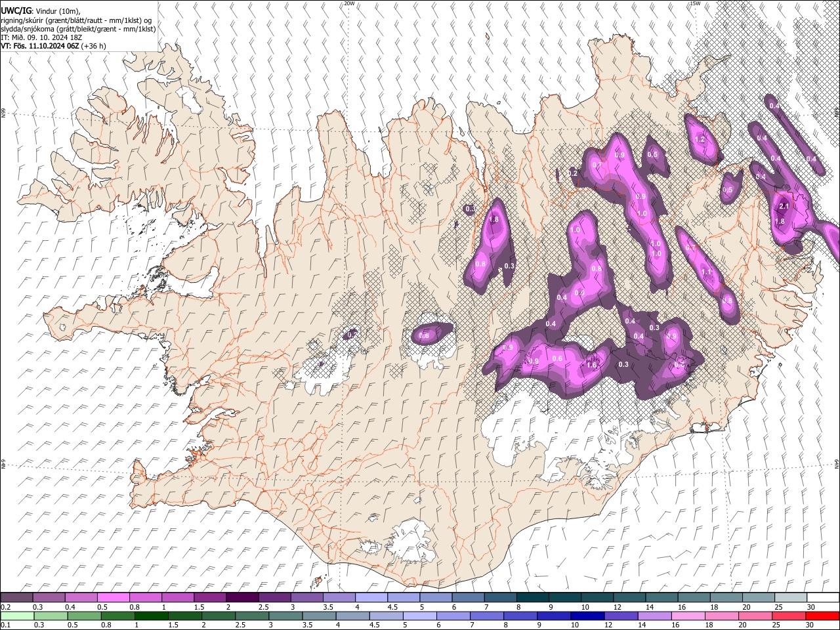Click the lavender 4–4.5 upper legend swatch
This screenshot has width=840, height=630.
pyautogui.click(x=371, y=597)
